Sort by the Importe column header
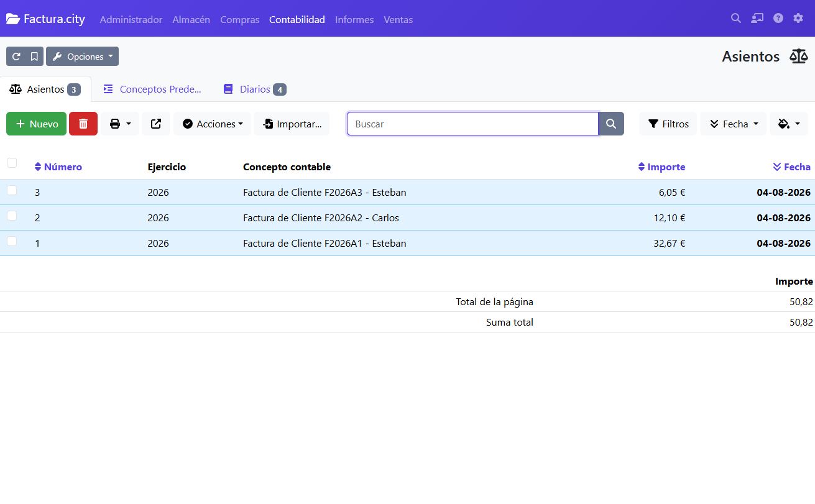The width and height of the screenshot is (815, 504). pyautogui.click(x=662, y=167)
